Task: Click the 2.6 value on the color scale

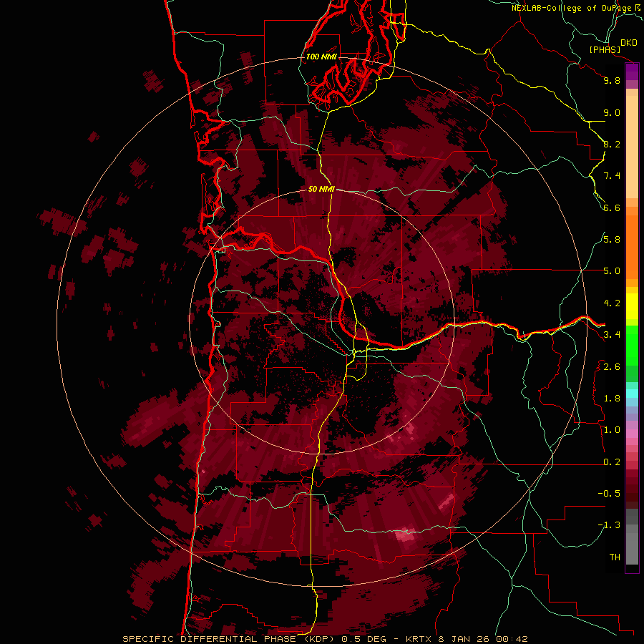Action: click(612, 367)
